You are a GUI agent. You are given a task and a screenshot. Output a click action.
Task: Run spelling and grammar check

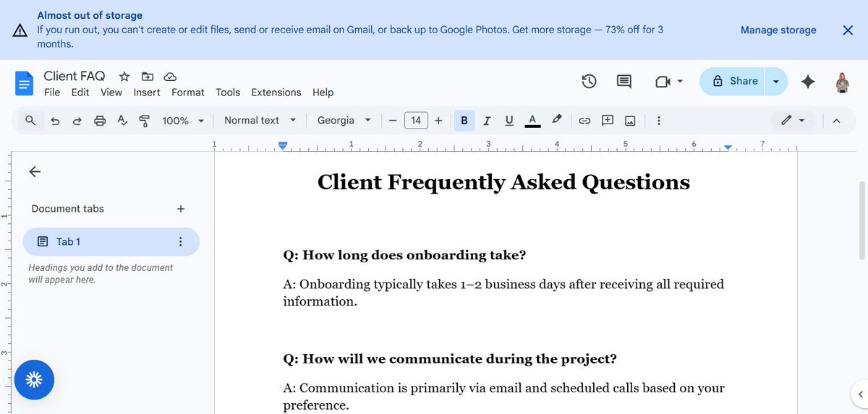(122, 121)
